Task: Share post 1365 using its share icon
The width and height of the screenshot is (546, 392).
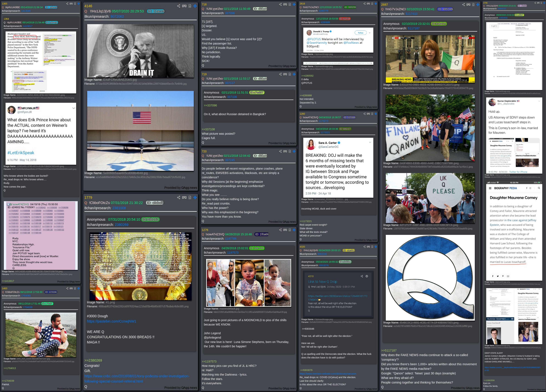Action: pos(67,4)
